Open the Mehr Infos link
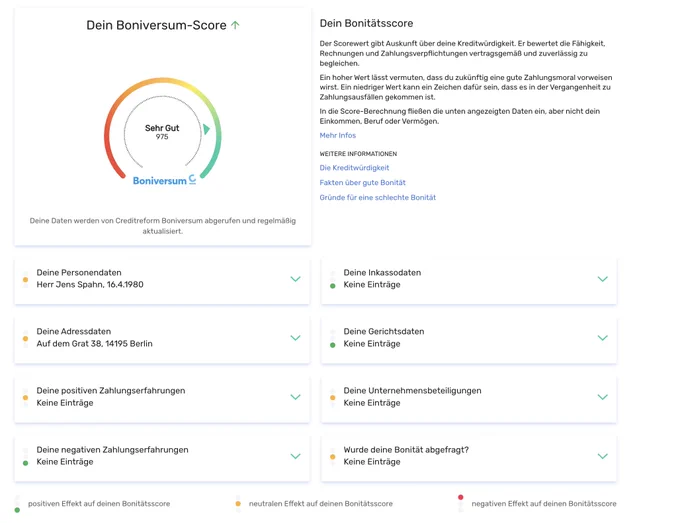Viewport: 680px width, 523px height. point(337,135)
